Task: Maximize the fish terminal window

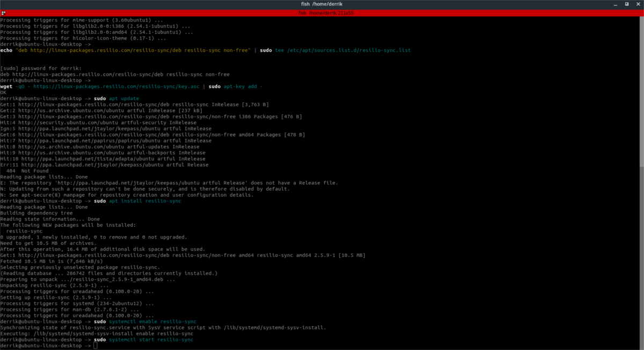Action: (626, 4)
